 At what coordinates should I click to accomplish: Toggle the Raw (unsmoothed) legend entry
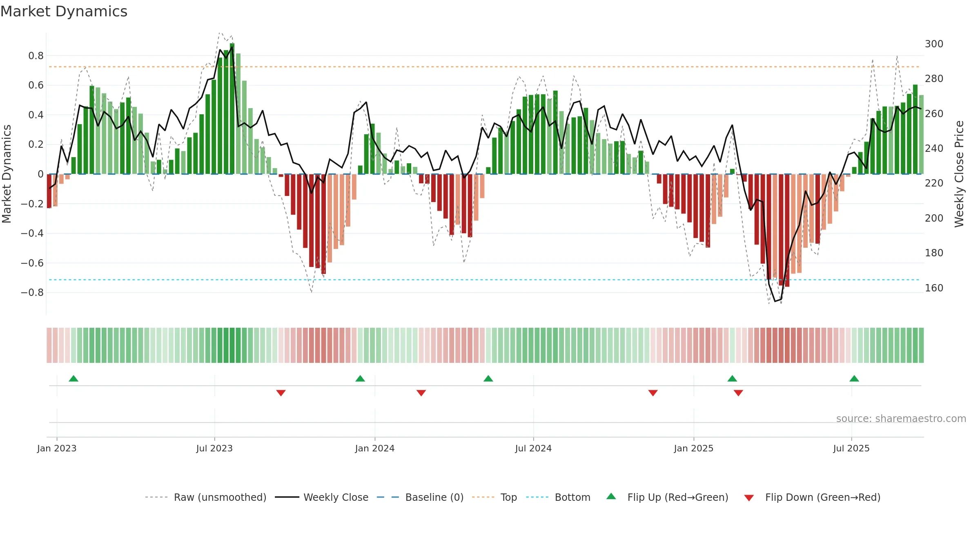point(205,497)
